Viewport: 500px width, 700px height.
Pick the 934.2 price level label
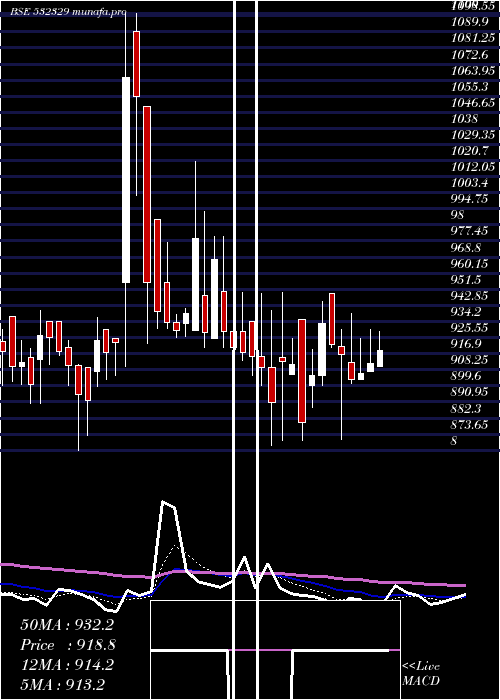[468, 311]
